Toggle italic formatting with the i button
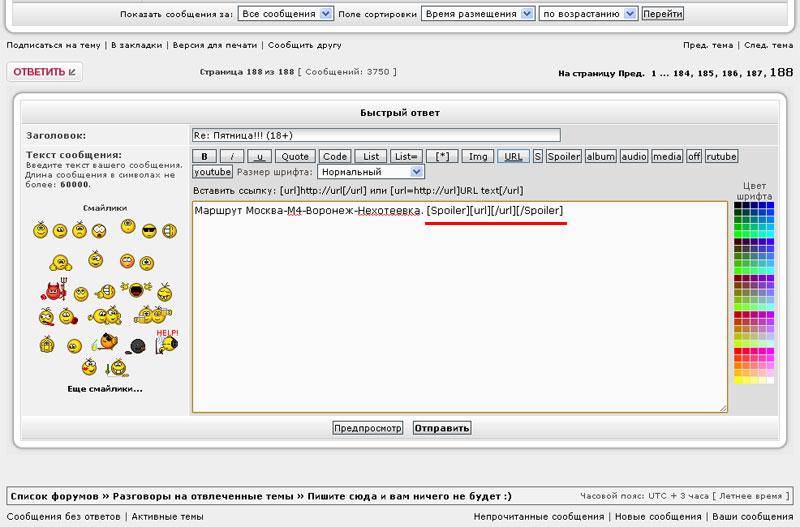Screen dimensions: 800x527 232,157
